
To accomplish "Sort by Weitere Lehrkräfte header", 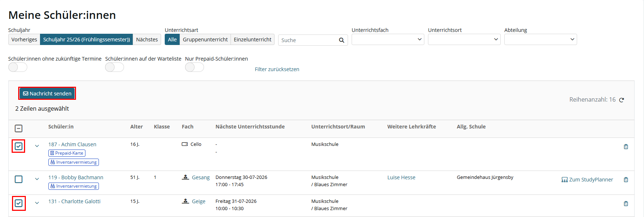I will point(412,127).
